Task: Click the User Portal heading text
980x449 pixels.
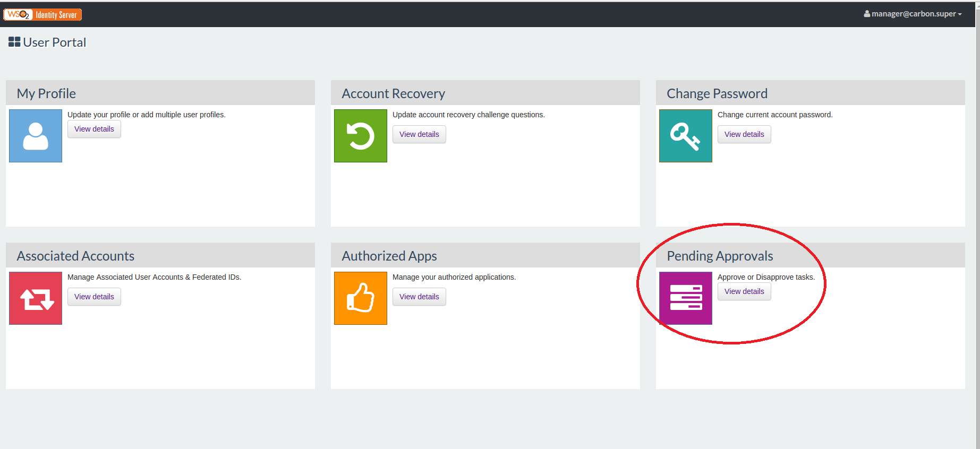Action: (x=54, y=42)
